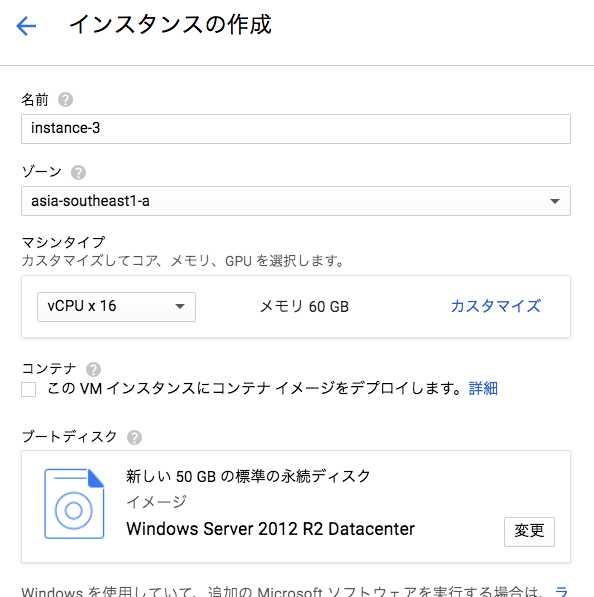Screen dimensions: 594x597
Task: Click help icon beside ゾーン label
Action: click(78, 172)
